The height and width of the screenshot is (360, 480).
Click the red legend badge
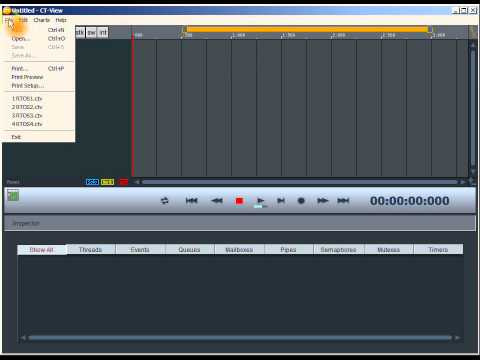point(123,182)
